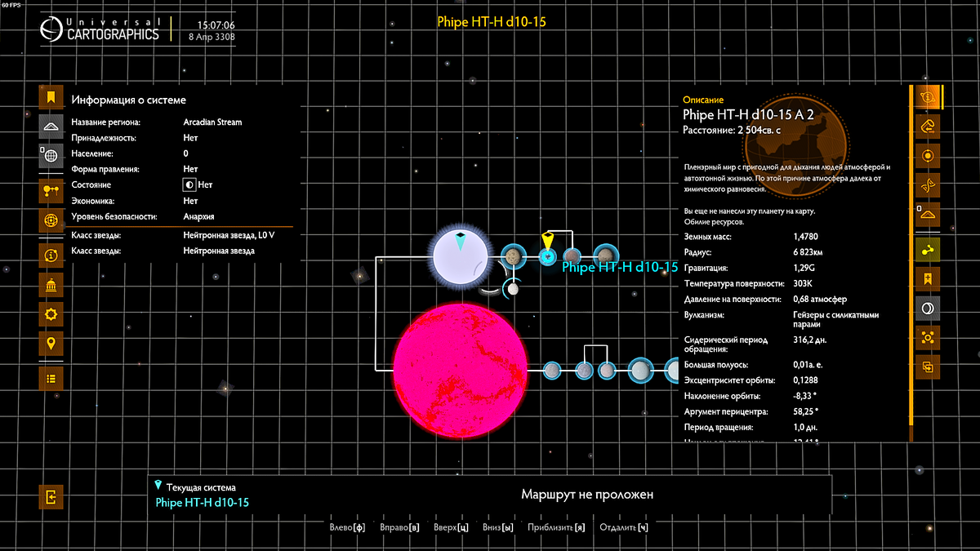Viewport: 980px width, 551px height.
Task: Click the exit map icon at bottom left
Action: [51, 495]
